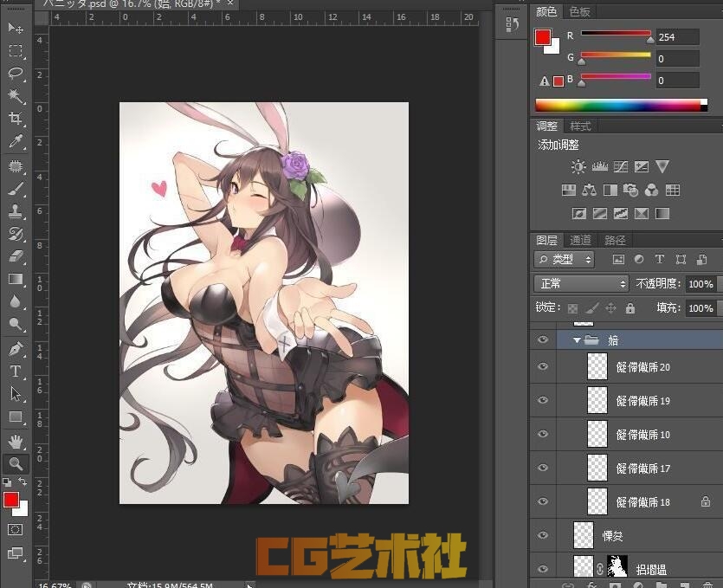Switch to the 样式 tab
Viewport: 723px width, 588px height.
pos(580,126)
